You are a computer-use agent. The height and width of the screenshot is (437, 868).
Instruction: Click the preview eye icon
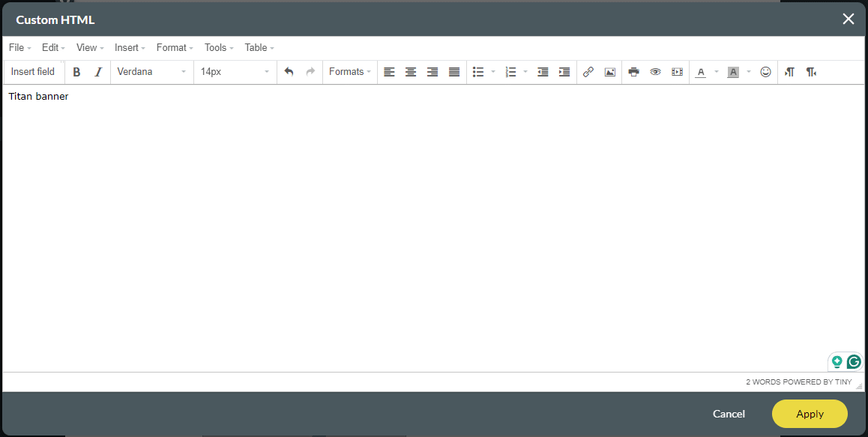(x=655, y=72)
